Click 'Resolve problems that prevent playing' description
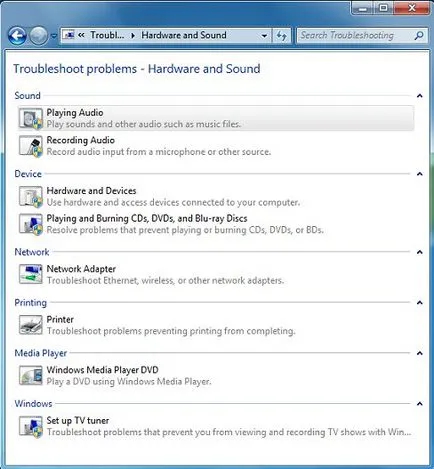 coord(185,230)
